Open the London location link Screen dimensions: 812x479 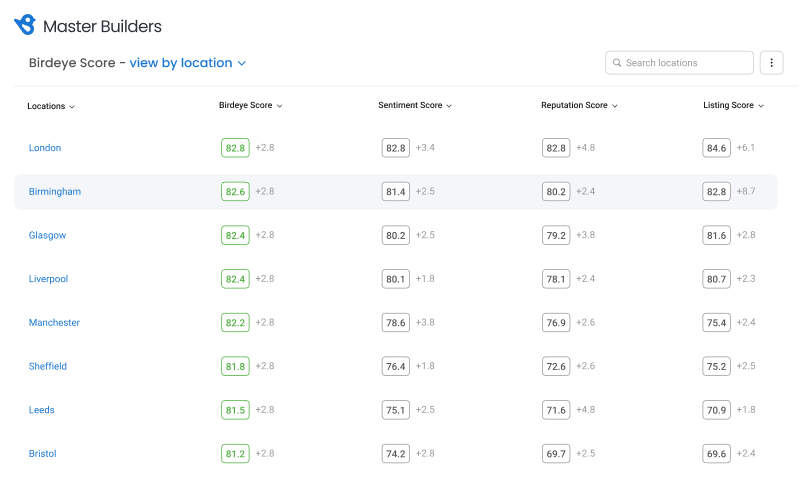tap(45, 148)
